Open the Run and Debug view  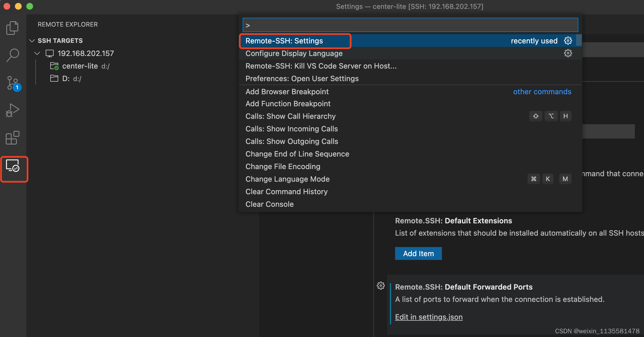click(12, 111)
